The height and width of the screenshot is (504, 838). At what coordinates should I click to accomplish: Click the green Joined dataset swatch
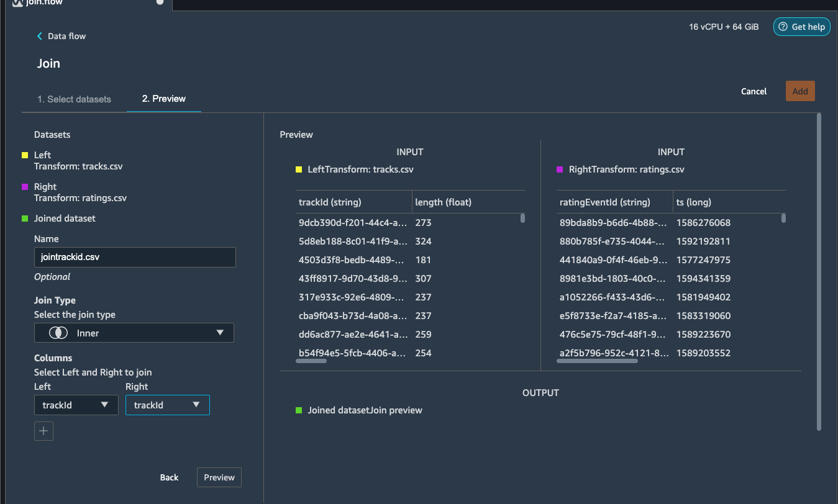(25, 218)
